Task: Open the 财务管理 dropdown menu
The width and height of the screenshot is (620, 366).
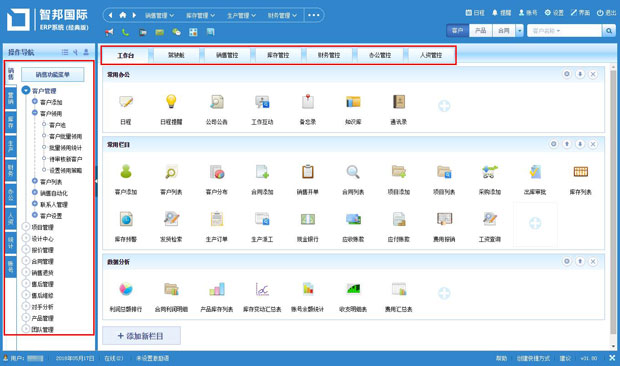Action: (282, 15)
